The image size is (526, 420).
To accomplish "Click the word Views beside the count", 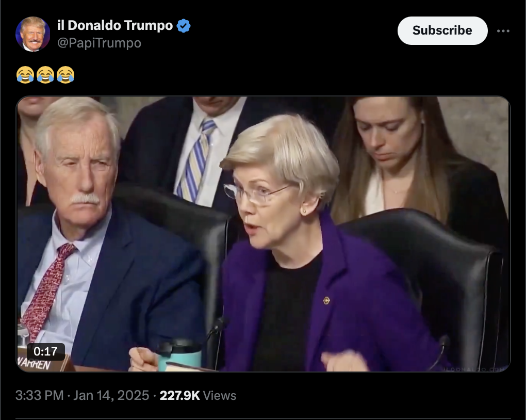I will [x=219, y=396].
